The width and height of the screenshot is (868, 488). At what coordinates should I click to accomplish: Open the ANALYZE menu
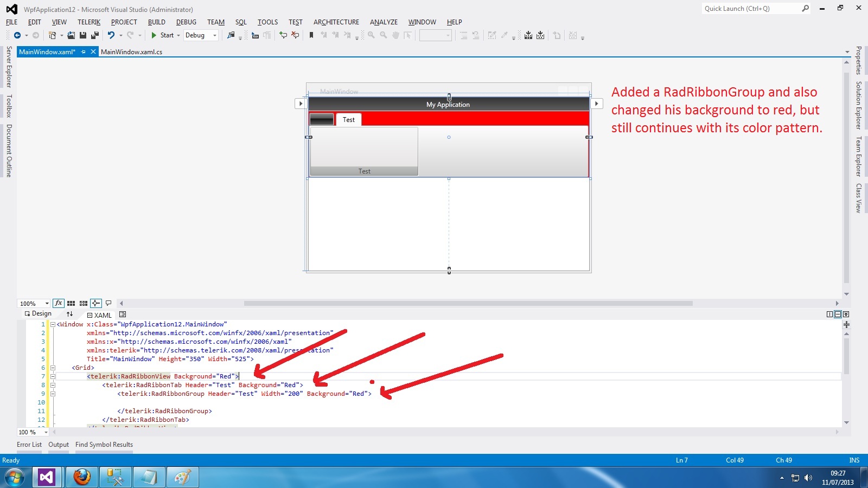pos(384,22)
